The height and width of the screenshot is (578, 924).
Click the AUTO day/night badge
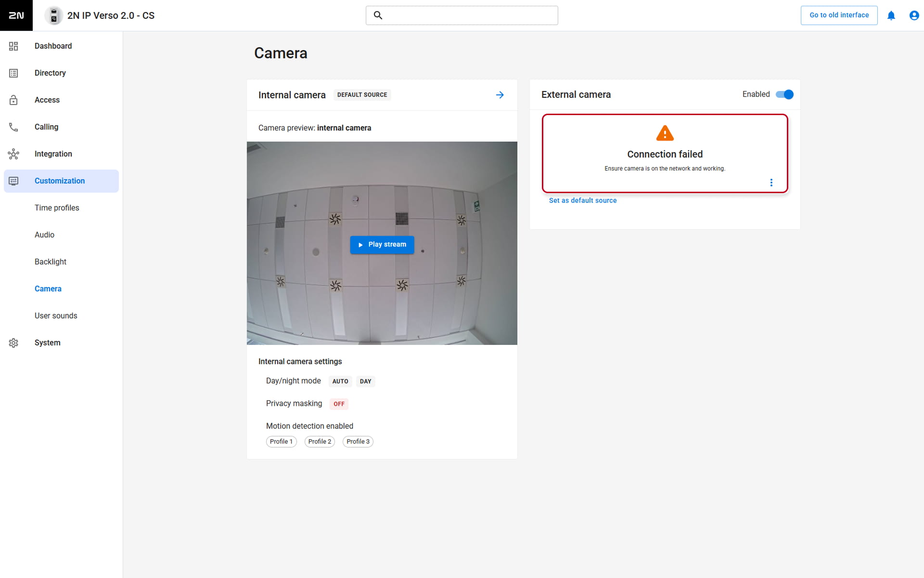[x=340, y=381]
